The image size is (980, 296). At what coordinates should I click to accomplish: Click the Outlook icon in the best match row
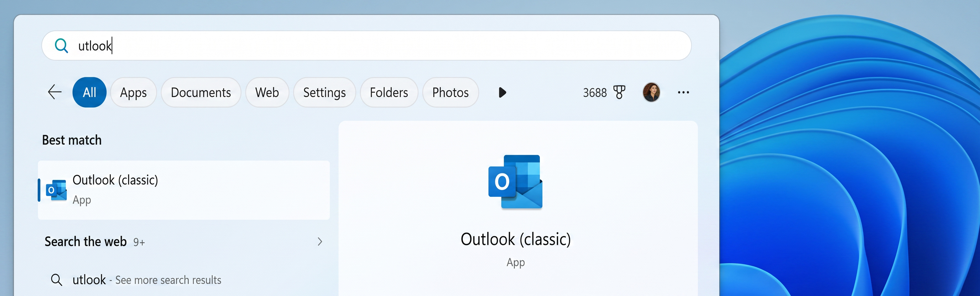[x=56, y=190]
